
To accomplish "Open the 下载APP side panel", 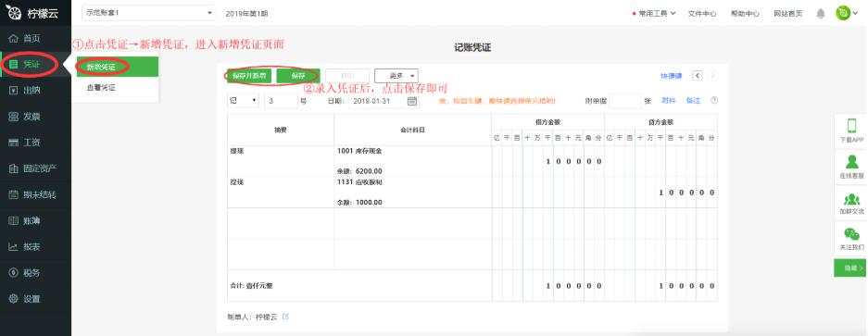I will [x=850, y=131].
